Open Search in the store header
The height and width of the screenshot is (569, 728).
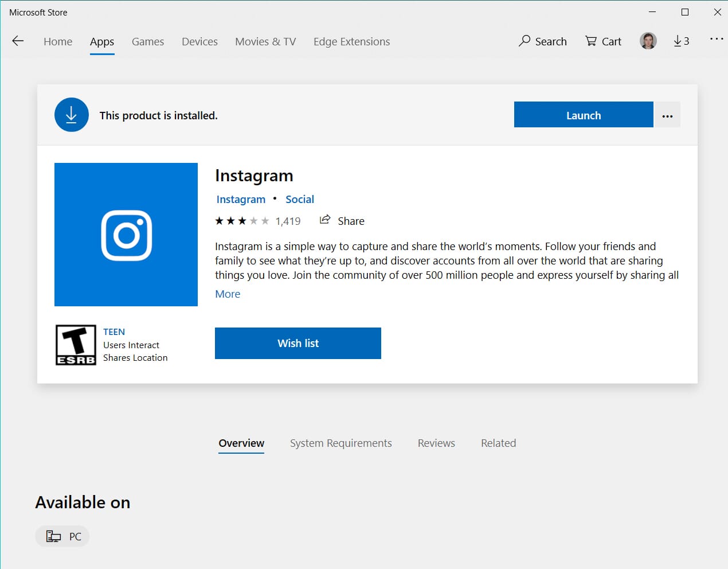coord(542,41)
